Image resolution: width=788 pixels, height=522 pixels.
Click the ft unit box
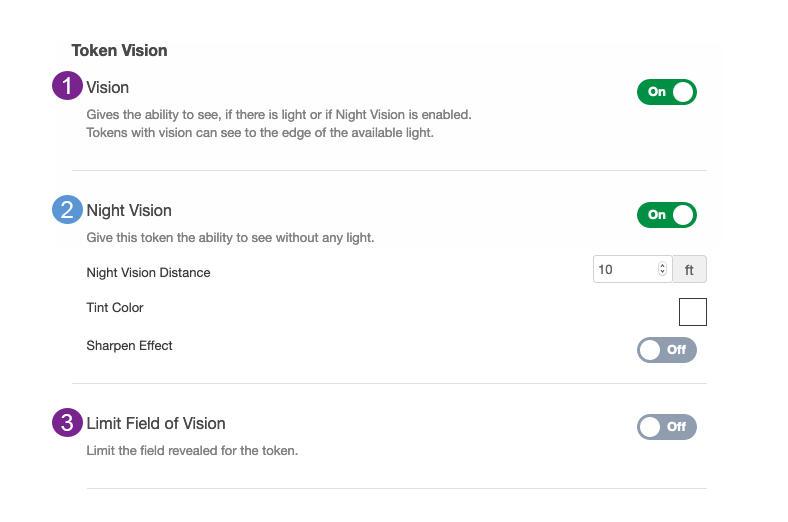pyautogui.click(x=690, y=270)
